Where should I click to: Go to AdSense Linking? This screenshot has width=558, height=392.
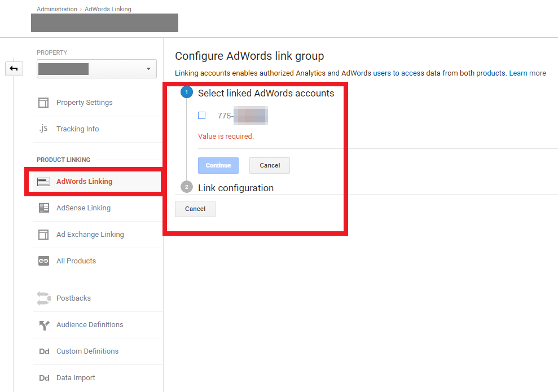pos(84,208)
